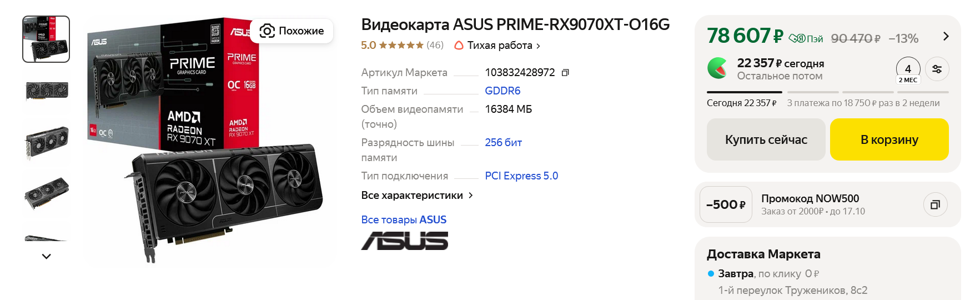Click the Похожие camera search button
The width and height of the screenshot is (980, 300).
[292, 31]
